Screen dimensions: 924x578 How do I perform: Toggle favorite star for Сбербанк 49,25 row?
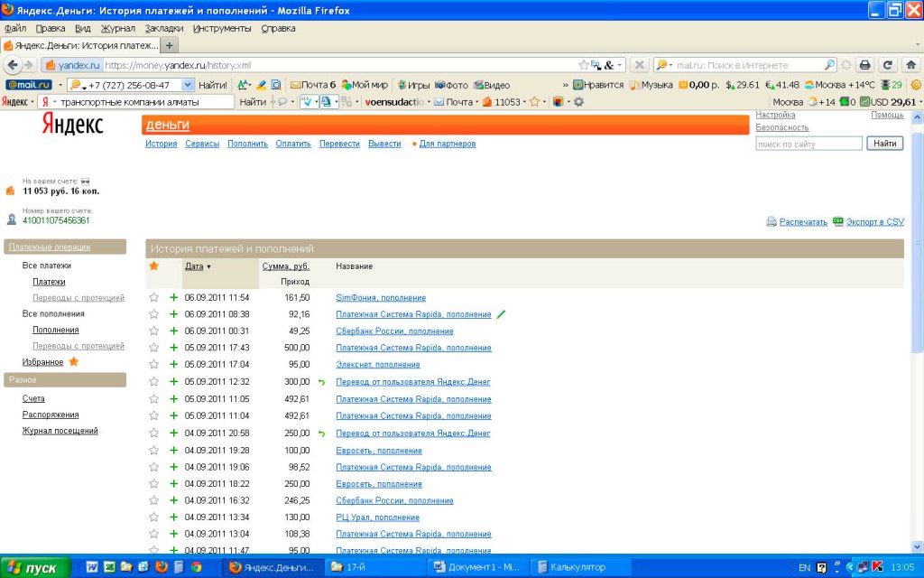pos(153,331)
